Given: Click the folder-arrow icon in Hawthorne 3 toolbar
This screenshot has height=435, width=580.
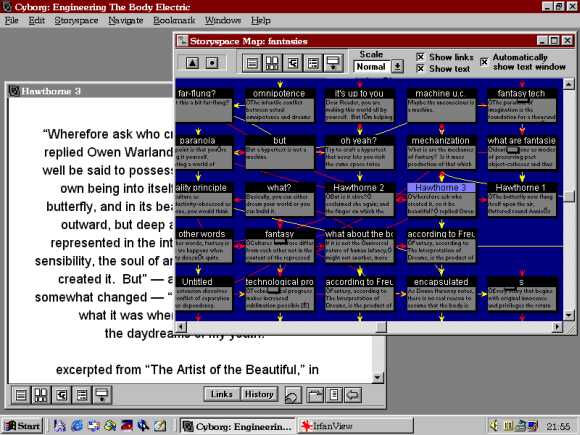Looking at the screenshot, I should click(x=315, y=395).
